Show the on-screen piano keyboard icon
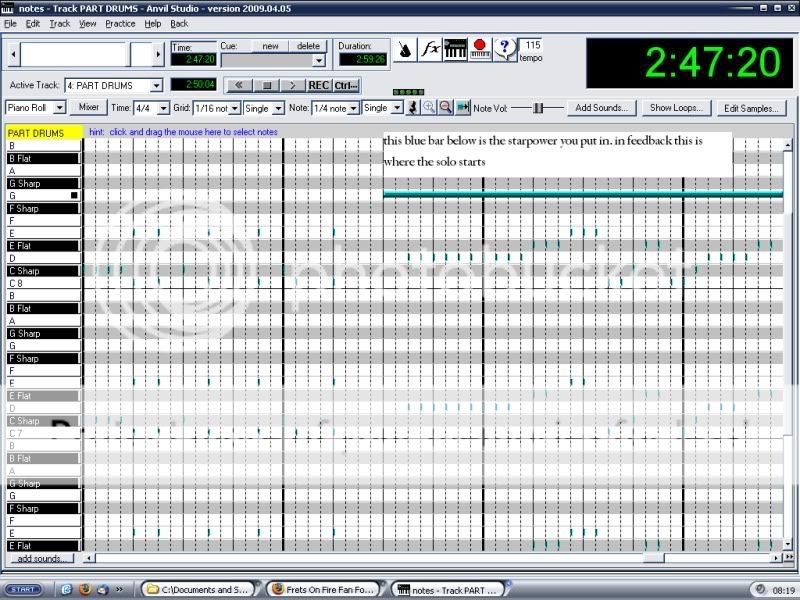 [455, 49]
